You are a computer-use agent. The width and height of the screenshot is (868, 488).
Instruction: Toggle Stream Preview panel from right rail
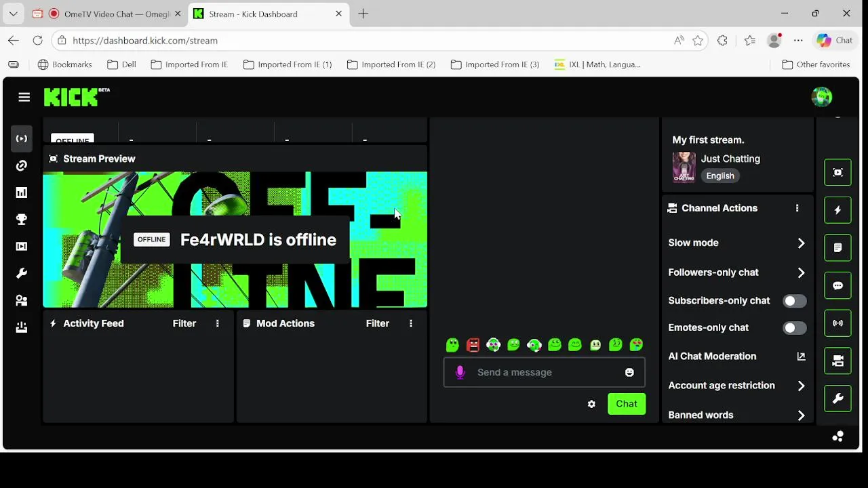837,172
